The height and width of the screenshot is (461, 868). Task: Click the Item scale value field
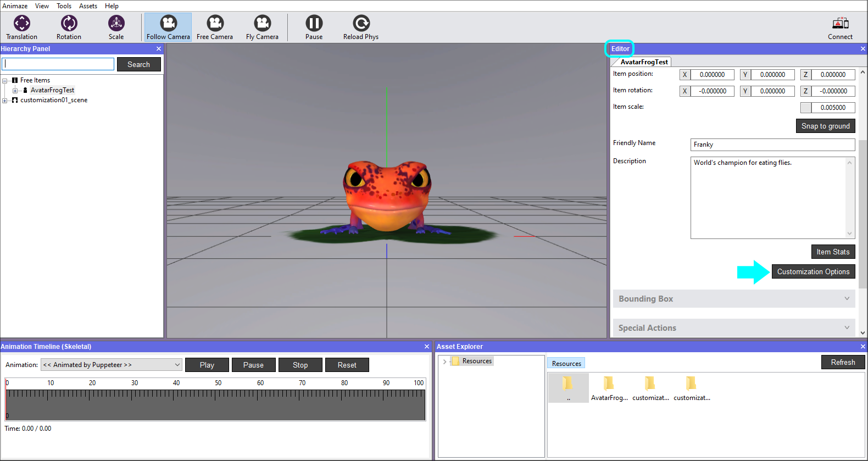(833, 108)
